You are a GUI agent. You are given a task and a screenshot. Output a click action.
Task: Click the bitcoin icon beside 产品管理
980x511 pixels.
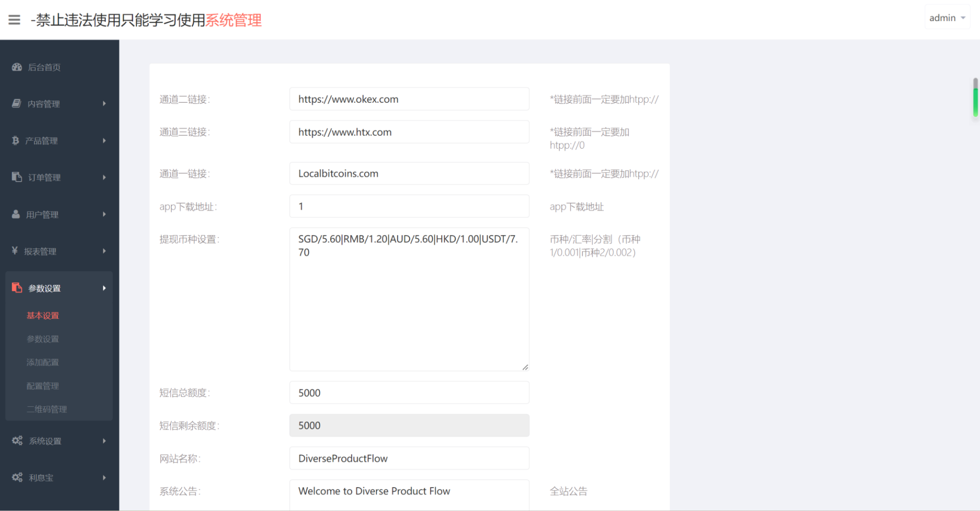click(15, 141)
